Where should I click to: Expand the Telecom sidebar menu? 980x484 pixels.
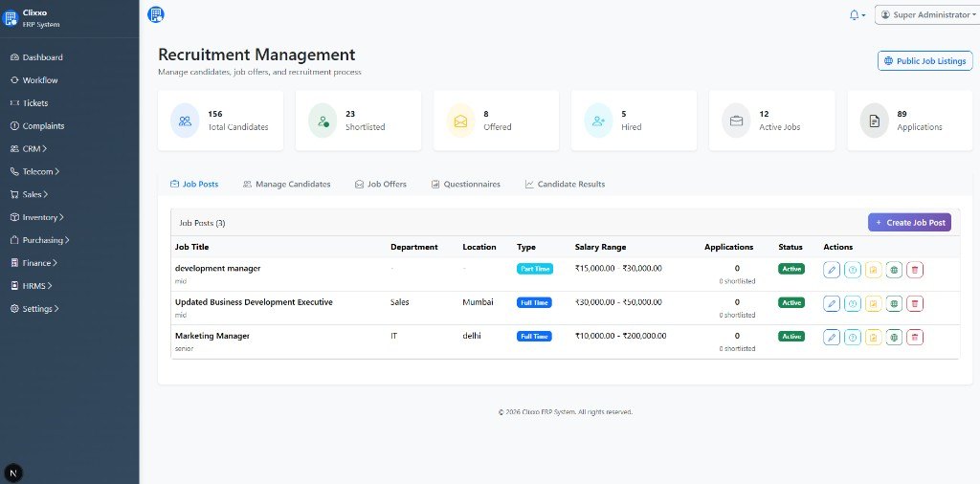35,171
